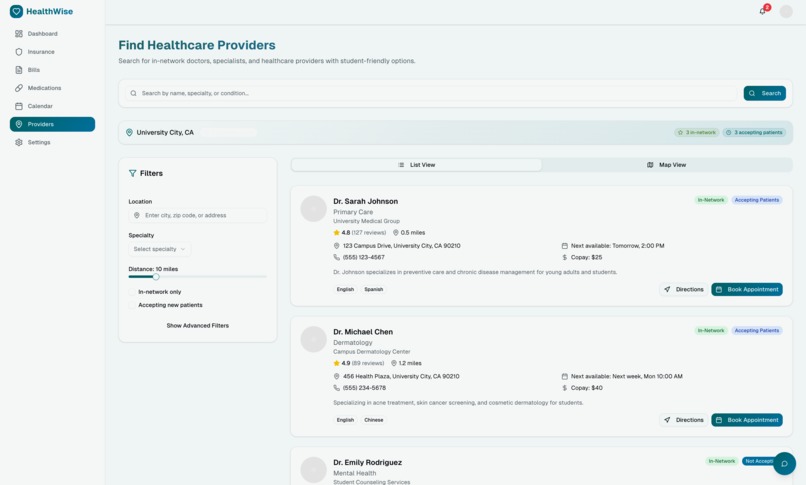Click the teal Search button

(x=764, y=94)
